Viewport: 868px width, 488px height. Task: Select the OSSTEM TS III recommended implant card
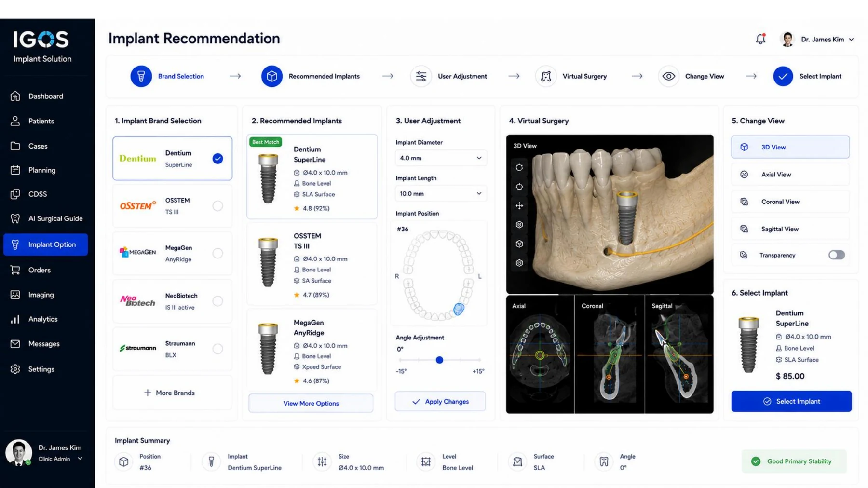tap(312, 263)
